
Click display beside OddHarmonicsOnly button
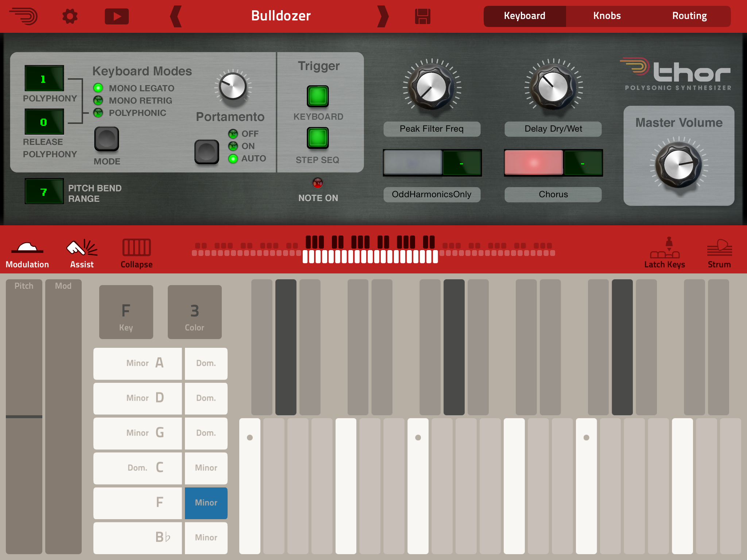462,163
